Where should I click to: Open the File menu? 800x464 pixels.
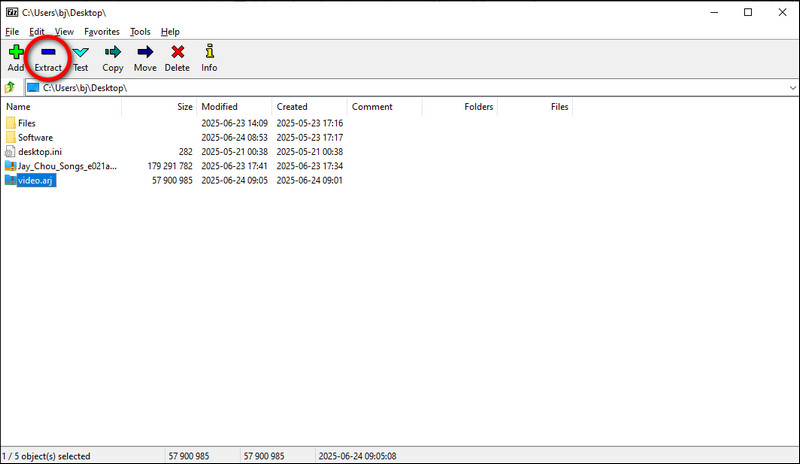12,32
